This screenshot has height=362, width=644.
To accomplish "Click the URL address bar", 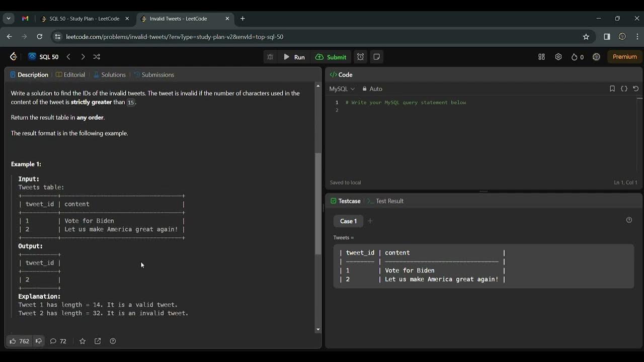I will pyautogui.click(x=322, y=37).
